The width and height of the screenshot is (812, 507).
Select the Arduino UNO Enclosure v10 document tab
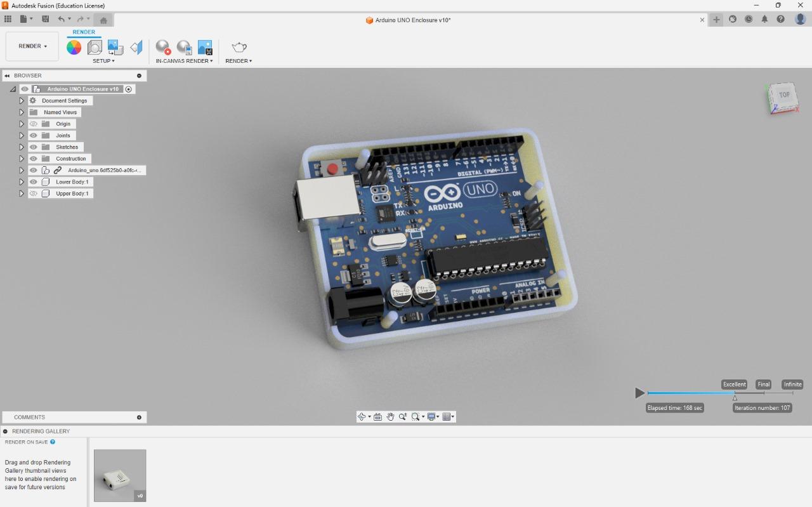coord(408,20)
